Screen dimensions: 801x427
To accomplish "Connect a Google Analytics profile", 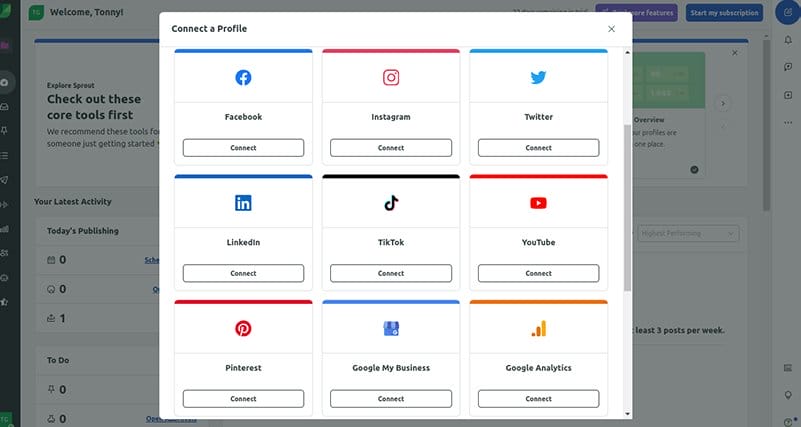I will pos(538,399).
